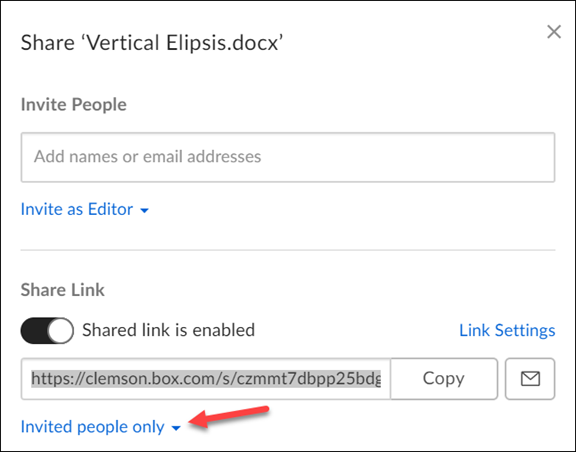Click the divider line above Share Link
The height and width of the screenshot is (452, 576).
pos(288,250)
